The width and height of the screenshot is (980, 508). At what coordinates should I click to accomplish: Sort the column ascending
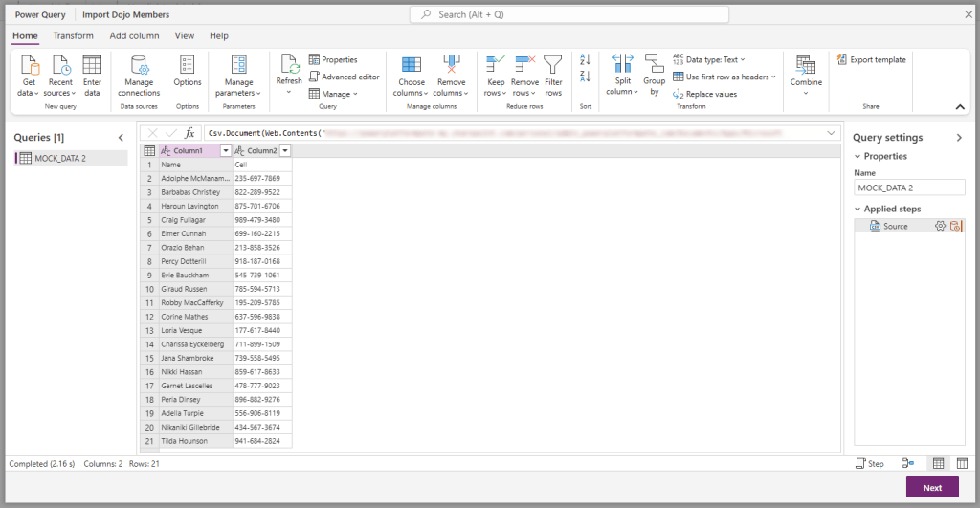pos(586,60)
